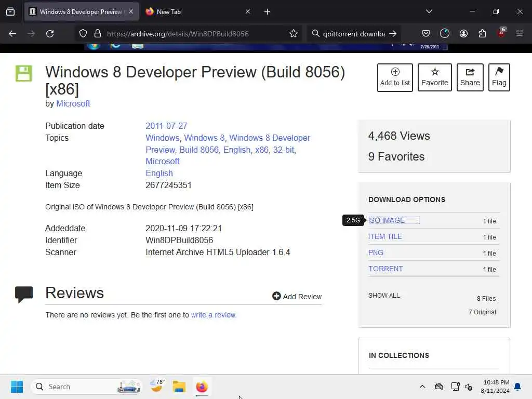Flag this archive item
The height and width of the screenshot is (399, 532).
[499, 77]
